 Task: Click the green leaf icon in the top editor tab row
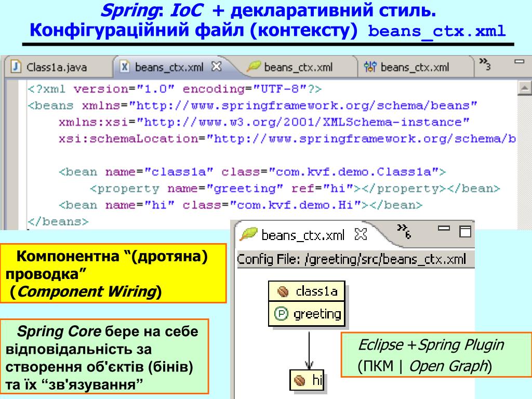click(x=254, y=66)
